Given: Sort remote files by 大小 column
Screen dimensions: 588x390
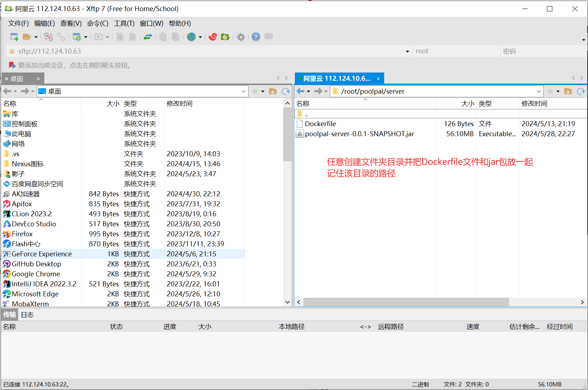Looking at the screenshot, I should [456, 103].
